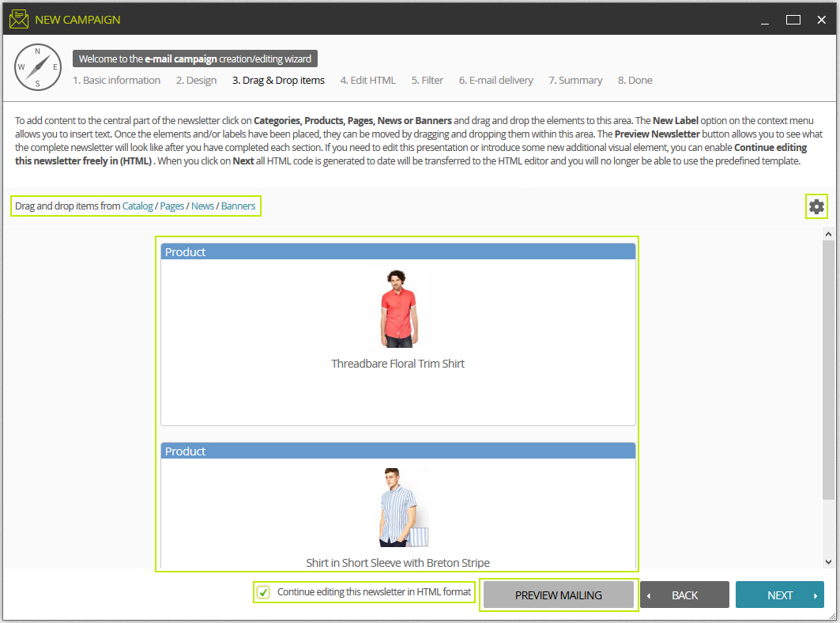
Task: Select the red Threadbare Floral Trim Shirt image
Action: 398,308
